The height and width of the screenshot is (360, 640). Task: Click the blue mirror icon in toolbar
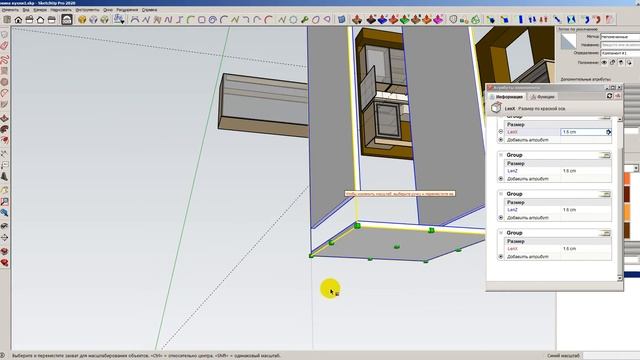pyautogui.click(x=571, y=20)
